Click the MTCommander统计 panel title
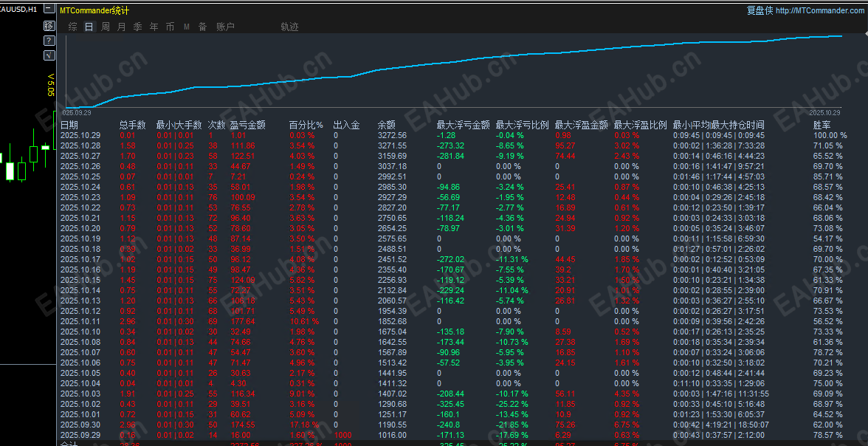Screen dimensions: 868x446 [93, 10]
